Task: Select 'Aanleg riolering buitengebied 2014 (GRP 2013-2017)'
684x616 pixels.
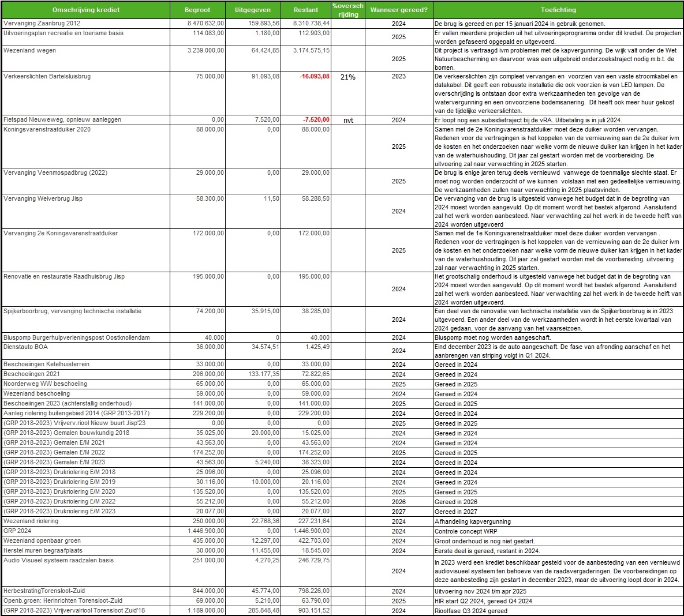Action: click(76, 414)
